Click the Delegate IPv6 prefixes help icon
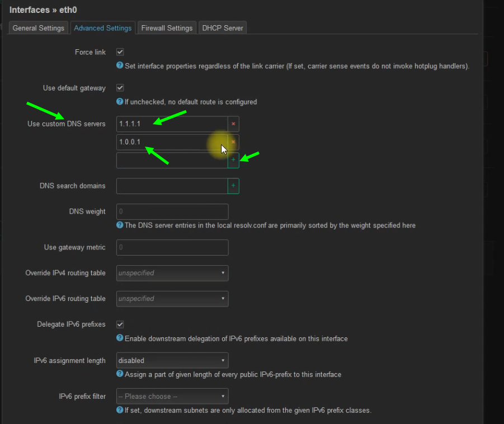 [120, 338]
